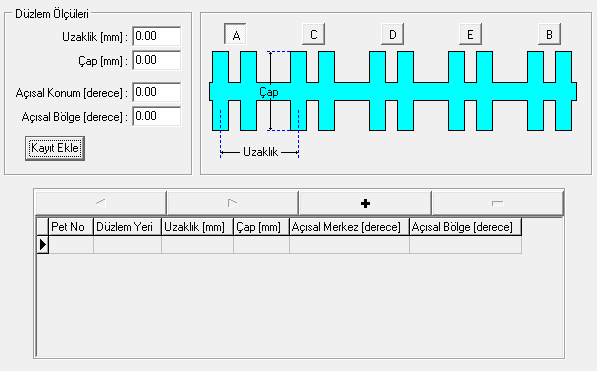Focus the Açısal Bölge input field
Image resolution: width=597 pixels, height=371 pixels.
click(156, 116)
